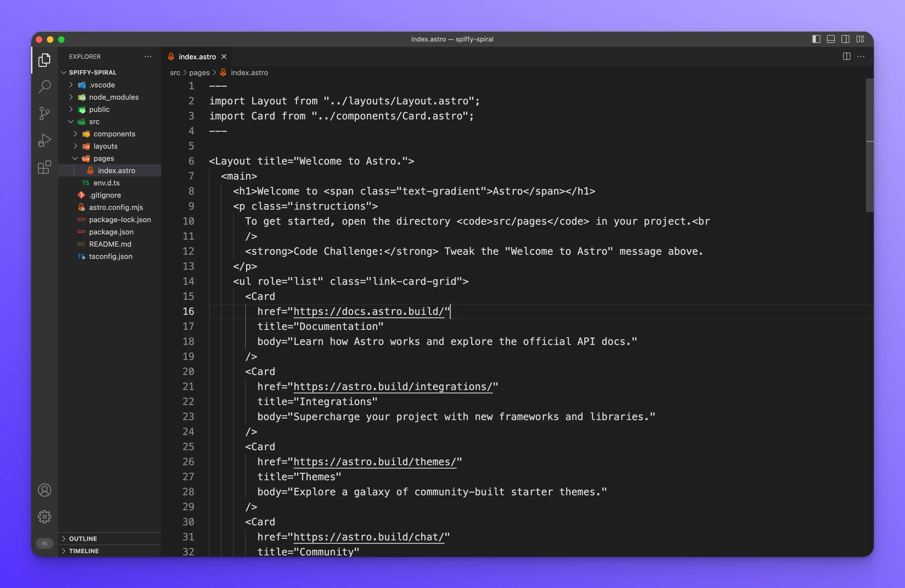Viewport: 905px width, 588px height.
Task: Open the Accounts icon
Action: click(x=45, y=490)
